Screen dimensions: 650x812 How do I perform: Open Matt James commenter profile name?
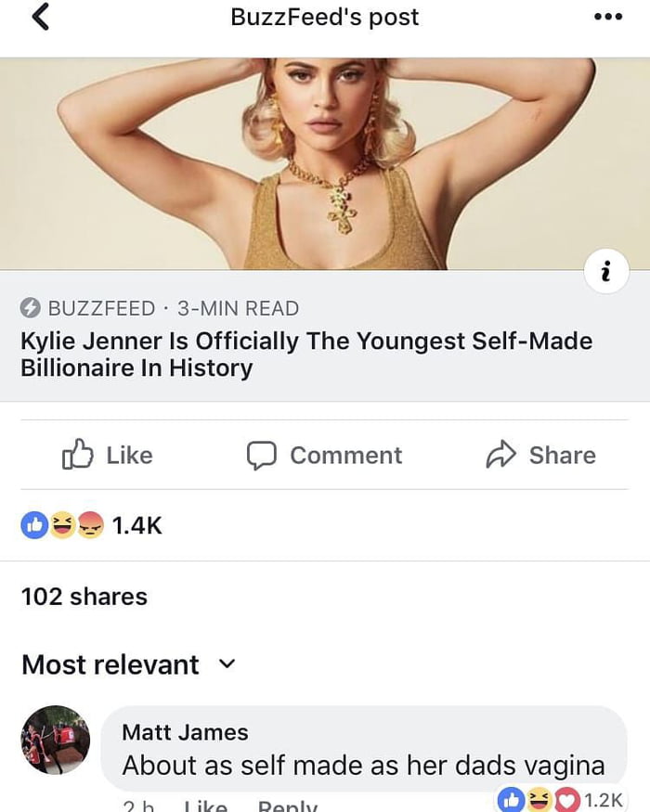[185, 732]
